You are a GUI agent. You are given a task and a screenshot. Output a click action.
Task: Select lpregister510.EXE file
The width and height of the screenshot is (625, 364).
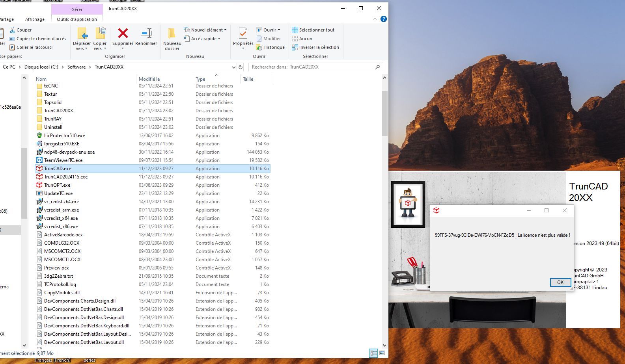click(x=62, y=144)
